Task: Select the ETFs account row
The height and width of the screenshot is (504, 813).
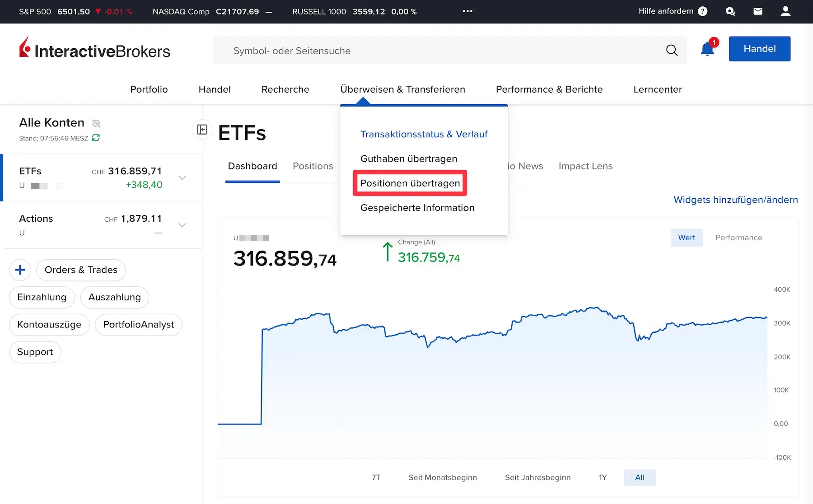Action: [x=102, y=178]
